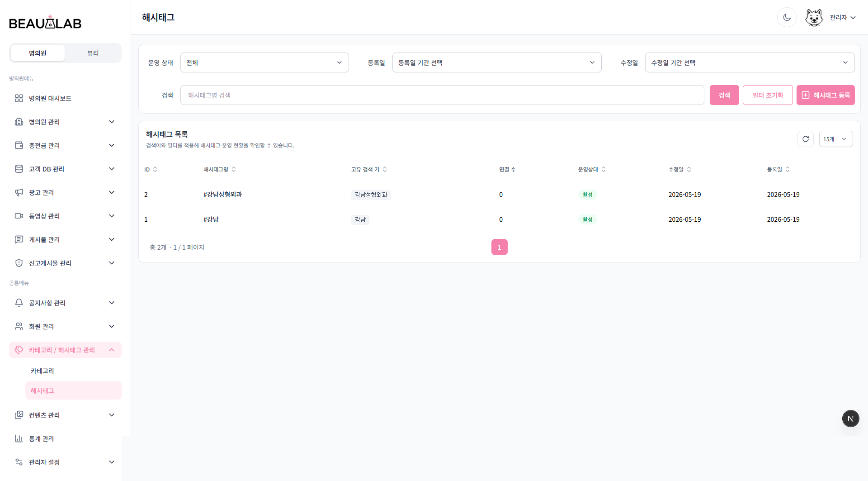Open the 수정일 기간 선택 dropdown

(x=750, y=62)
